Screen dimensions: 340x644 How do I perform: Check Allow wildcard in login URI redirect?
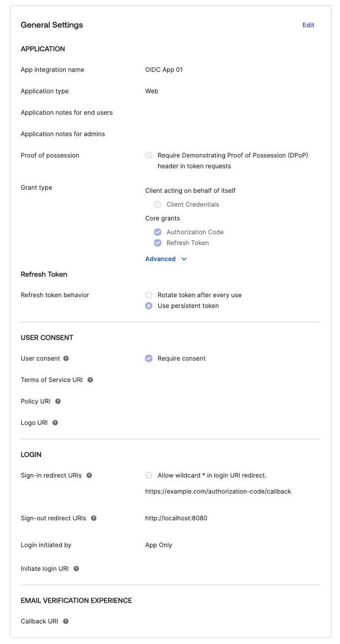tap(149, 475)
